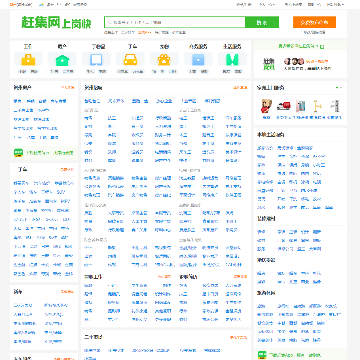Screen dimensions: 360x360
Task: Switch page with the green dots in 今日上门服务 header
Action: (x=338, y=88)
